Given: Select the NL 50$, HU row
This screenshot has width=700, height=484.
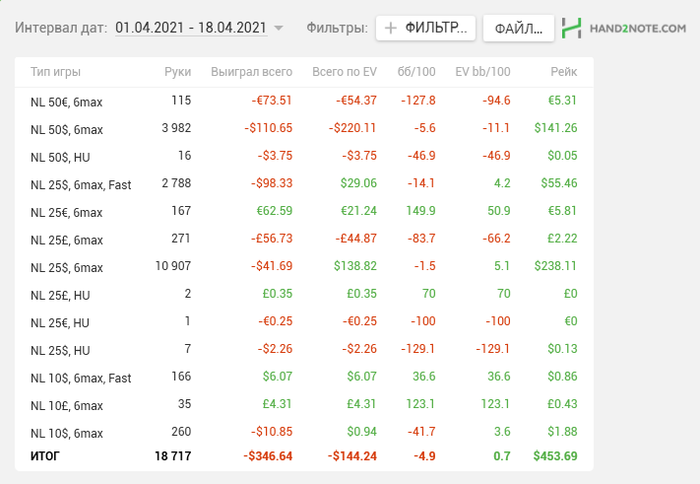Looking at the screenshot, I should pyautogui.click(x=304, y=157).
